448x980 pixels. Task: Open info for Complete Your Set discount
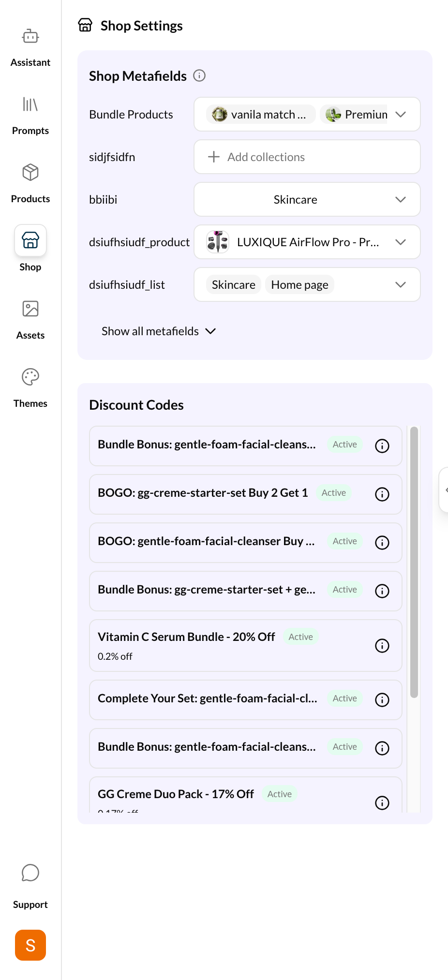click(382, 700)
